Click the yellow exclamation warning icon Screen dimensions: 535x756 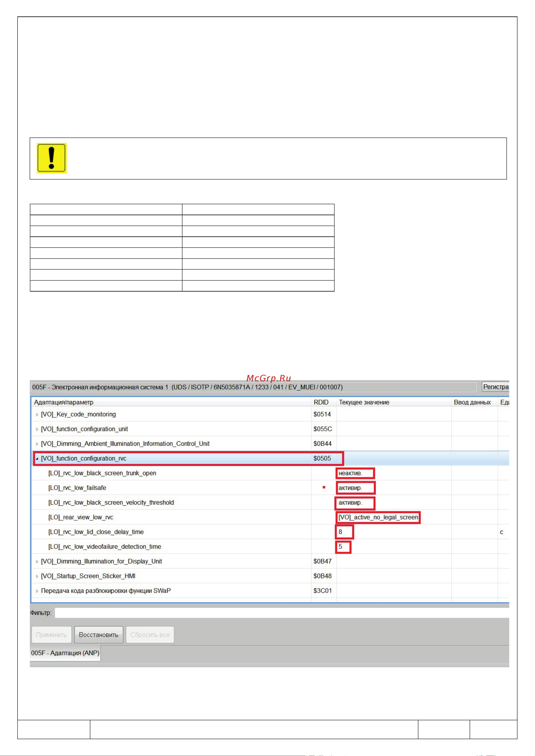(x=52, y=158)
